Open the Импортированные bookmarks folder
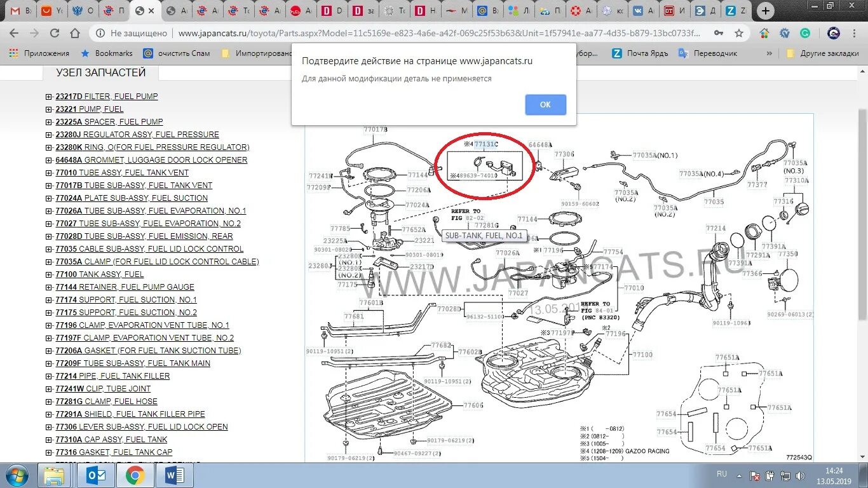This screenshot has width=868, height=488. [257, 53]
